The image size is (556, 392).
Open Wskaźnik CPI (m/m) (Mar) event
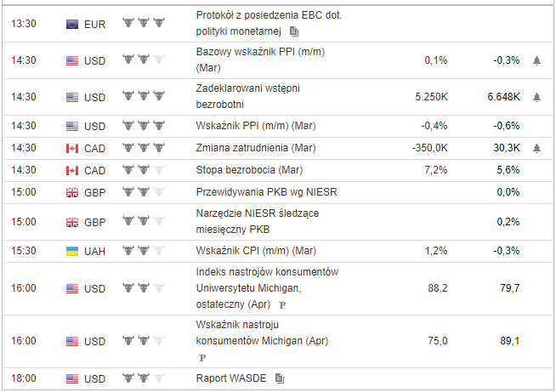pos(255,252)
